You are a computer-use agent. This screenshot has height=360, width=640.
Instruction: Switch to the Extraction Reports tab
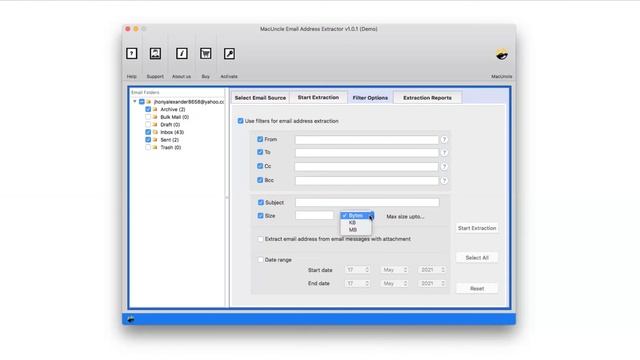coord(427,98)
